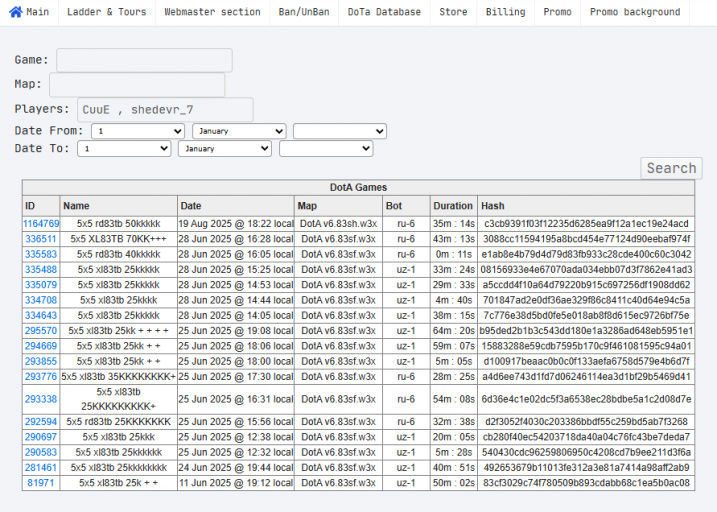Select game name 5x5 xl83tb 25k + +
This screenshot has width=717, height=512.
[118, 483]
